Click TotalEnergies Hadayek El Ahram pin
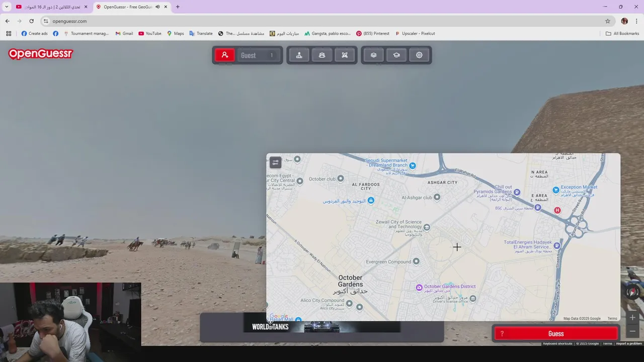 tap(557, 246)
